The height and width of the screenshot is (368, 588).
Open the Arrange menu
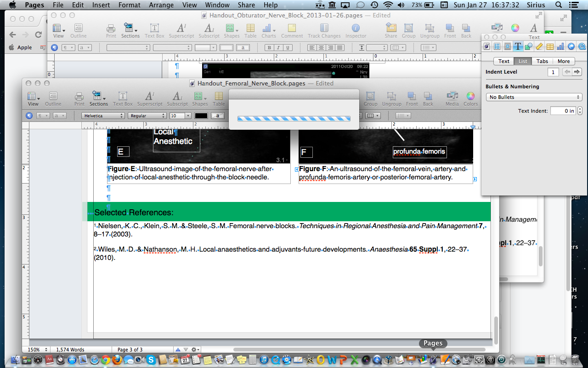point(161,5)
